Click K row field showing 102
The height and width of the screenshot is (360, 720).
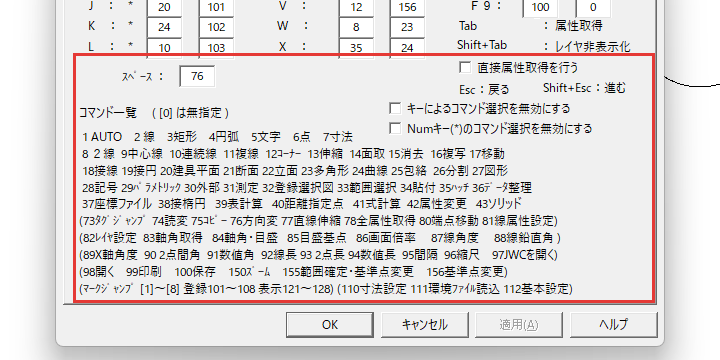point(216,27)
